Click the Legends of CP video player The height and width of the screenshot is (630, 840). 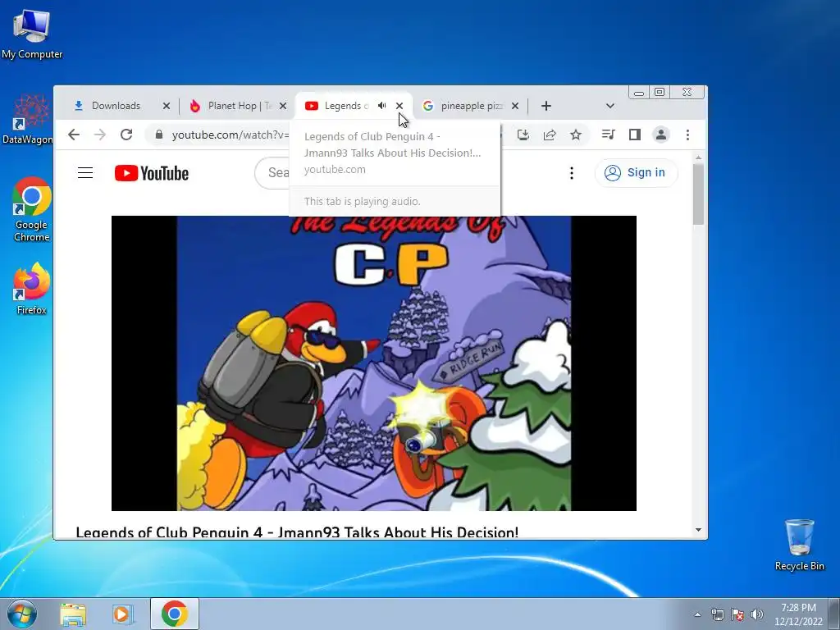(x=374, y=363)
